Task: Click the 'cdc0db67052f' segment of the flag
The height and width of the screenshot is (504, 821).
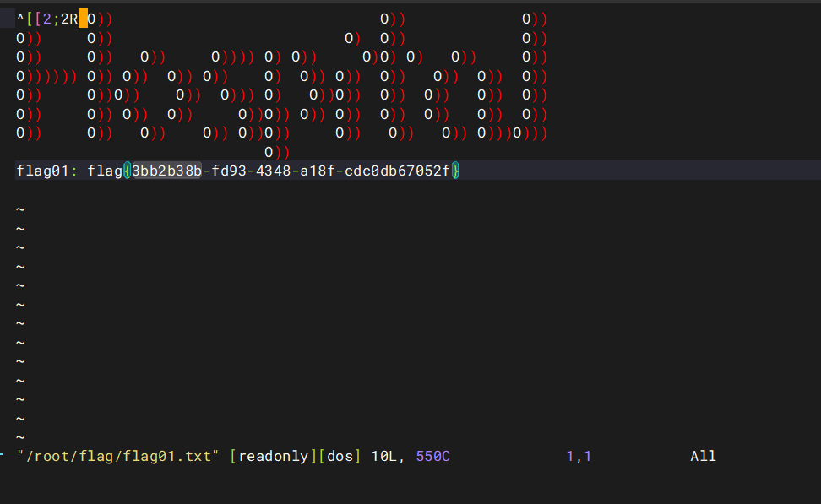Action: (x=397, y=171)
